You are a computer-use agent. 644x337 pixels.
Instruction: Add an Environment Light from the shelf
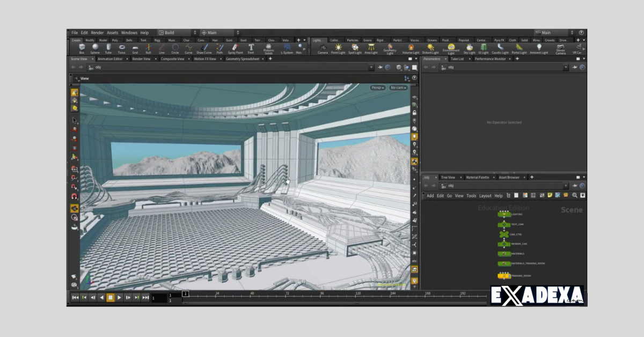451,49
